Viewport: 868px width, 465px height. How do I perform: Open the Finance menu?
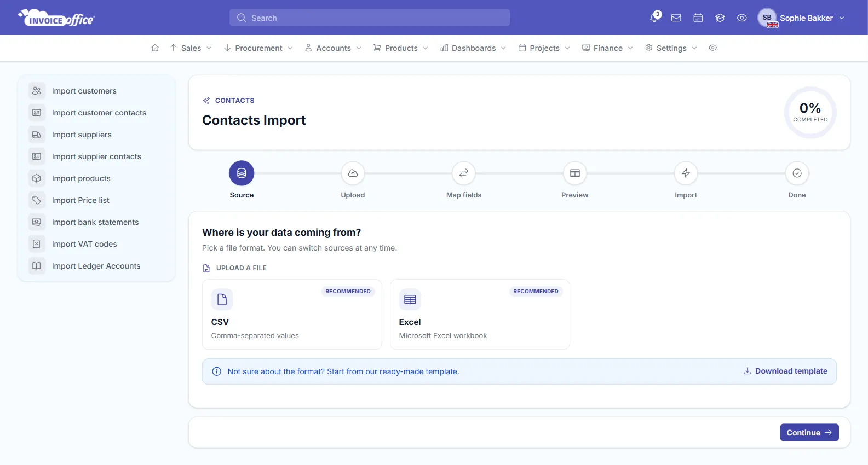[x=608, y=48]
